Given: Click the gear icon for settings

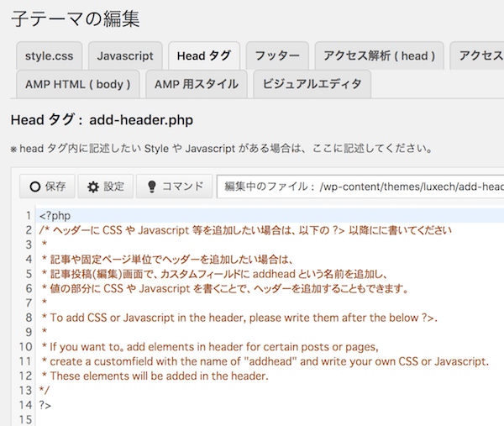Looking at the screenshot, I should click(x=93, y=187).
